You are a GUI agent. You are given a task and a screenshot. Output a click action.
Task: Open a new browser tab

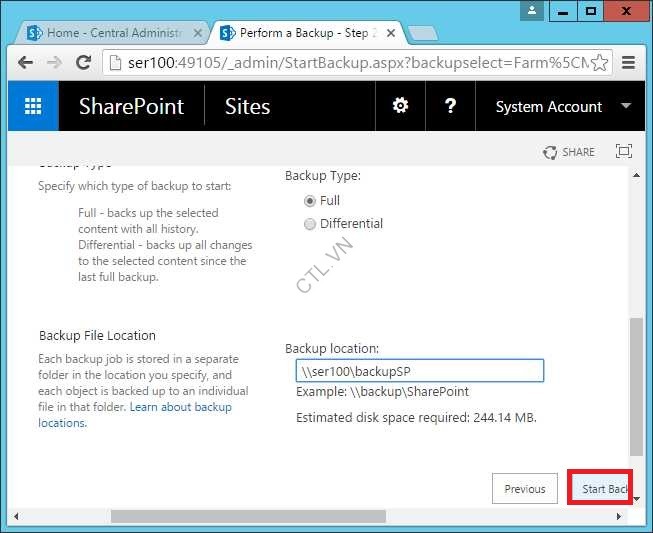coord(423,33)
